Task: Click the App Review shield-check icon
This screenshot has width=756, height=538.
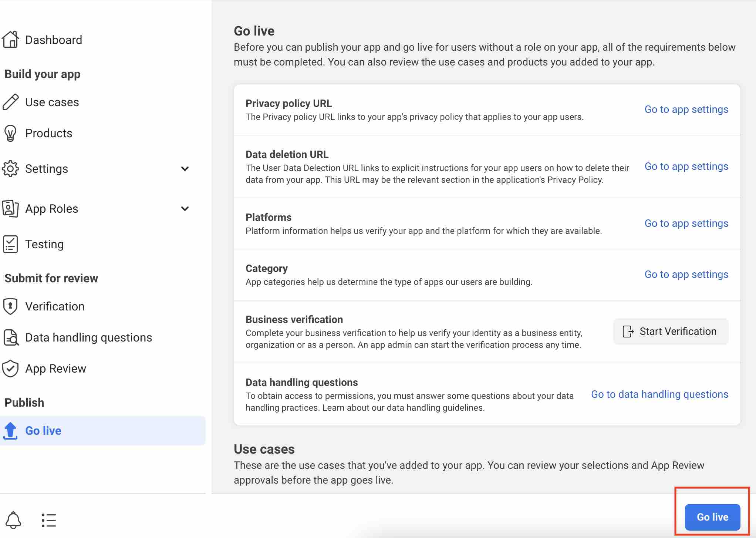Action: click(10, 369)
